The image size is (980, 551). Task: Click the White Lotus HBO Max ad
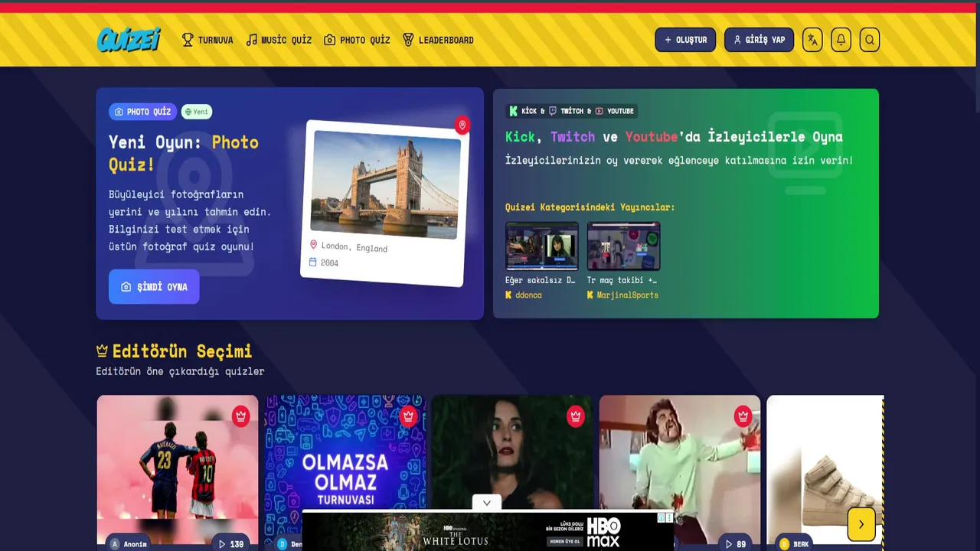[488, 530]
